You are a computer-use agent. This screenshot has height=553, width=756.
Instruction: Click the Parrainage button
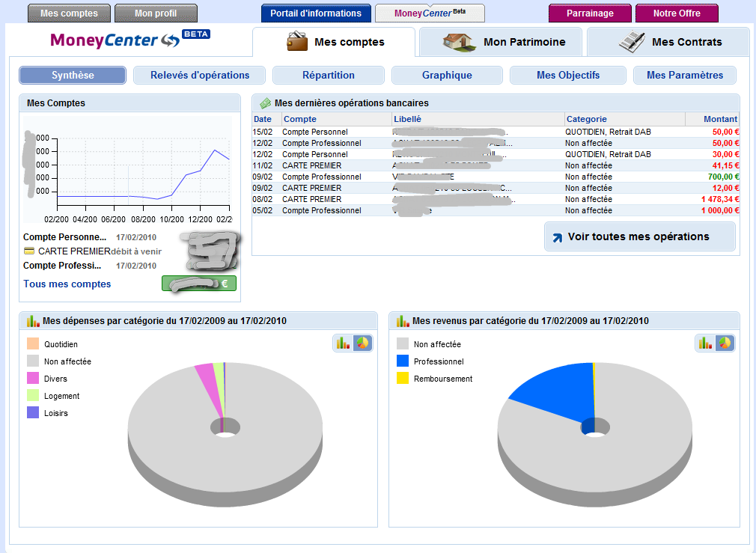[x=590, y=13]
